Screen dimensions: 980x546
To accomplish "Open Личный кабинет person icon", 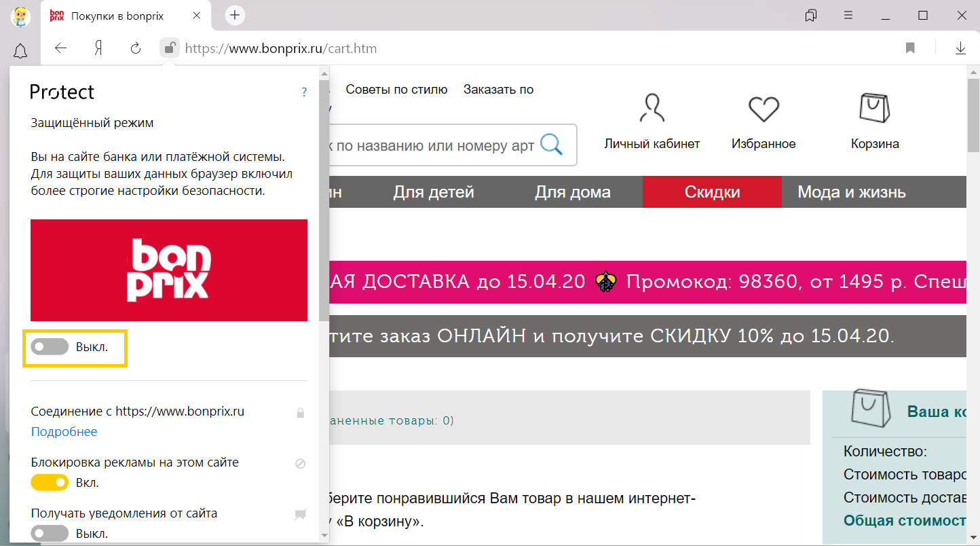I will point(652,108).
